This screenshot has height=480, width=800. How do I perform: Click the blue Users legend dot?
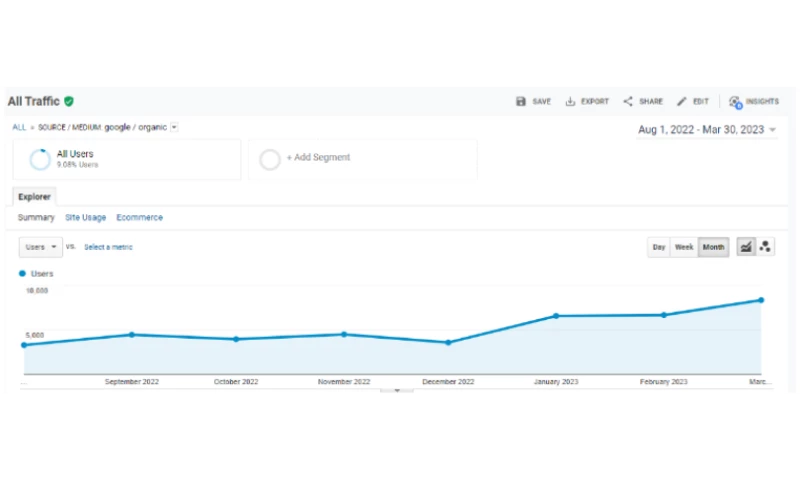(22, 273)
